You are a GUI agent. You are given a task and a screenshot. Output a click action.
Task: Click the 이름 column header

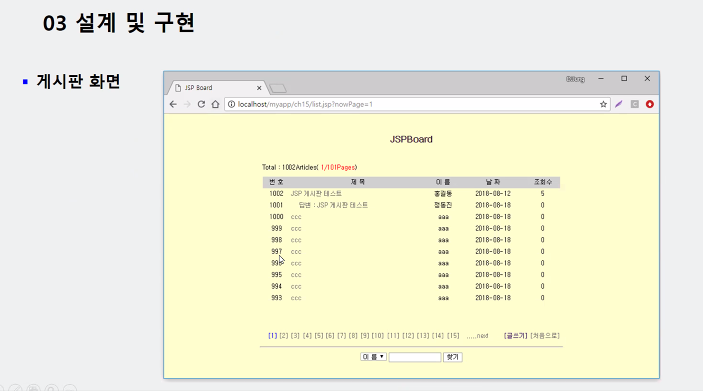[x=443, y=182]
